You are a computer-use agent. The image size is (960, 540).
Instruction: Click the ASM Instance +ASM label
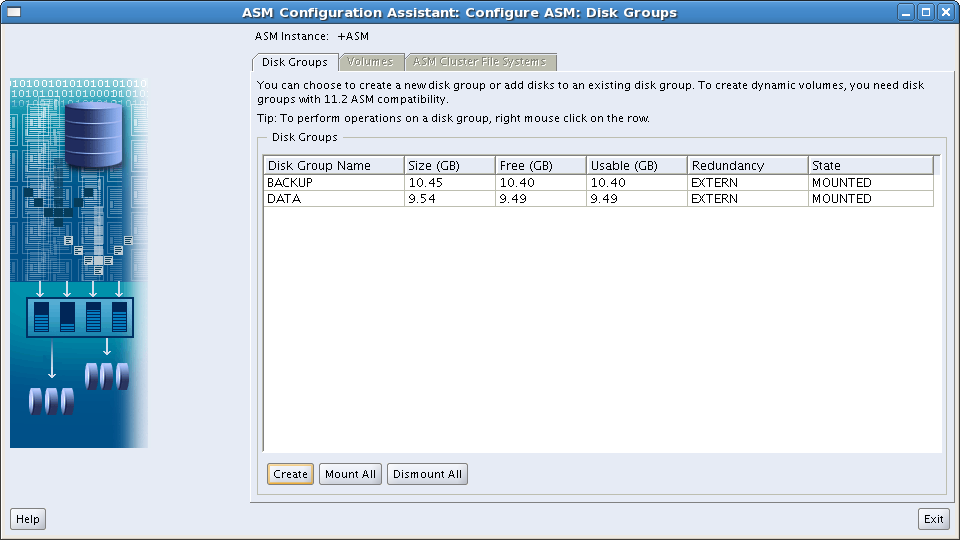312,36
